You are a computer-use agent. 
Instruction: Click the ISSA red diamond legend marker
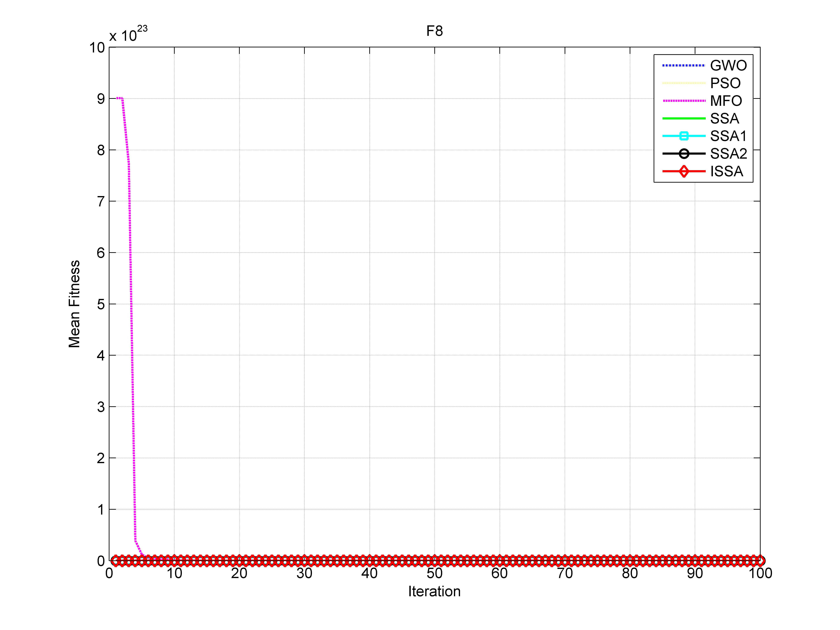[684, 172]
